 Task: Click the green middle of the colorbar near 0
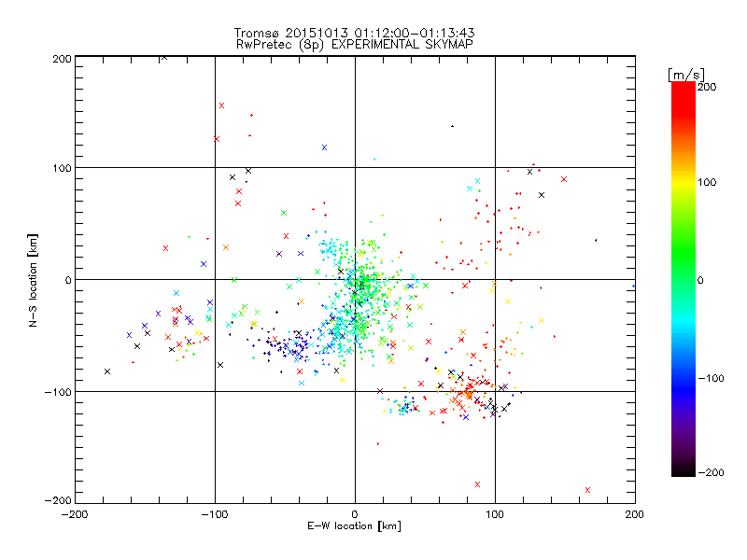click(x=684, y=279)
